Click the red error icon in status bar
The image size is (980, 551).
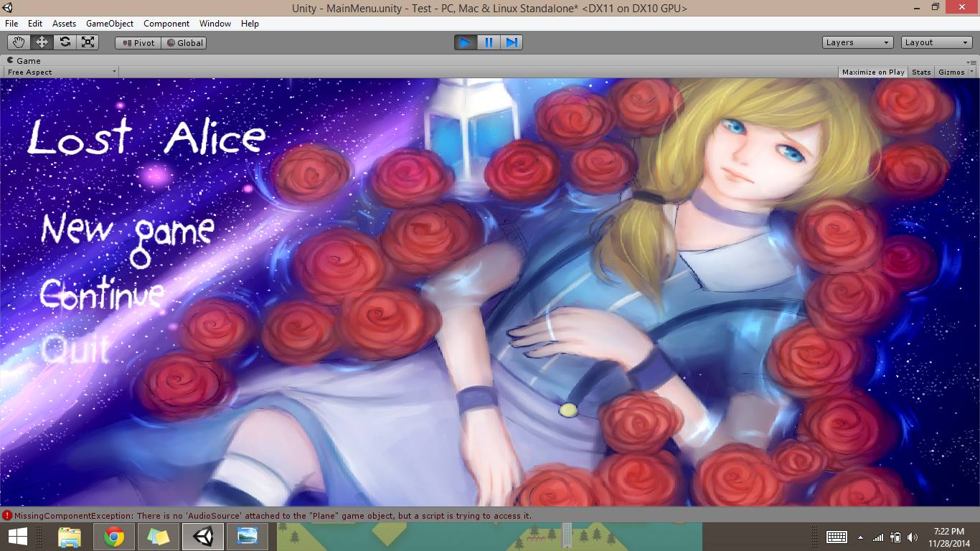coord(7,516)
